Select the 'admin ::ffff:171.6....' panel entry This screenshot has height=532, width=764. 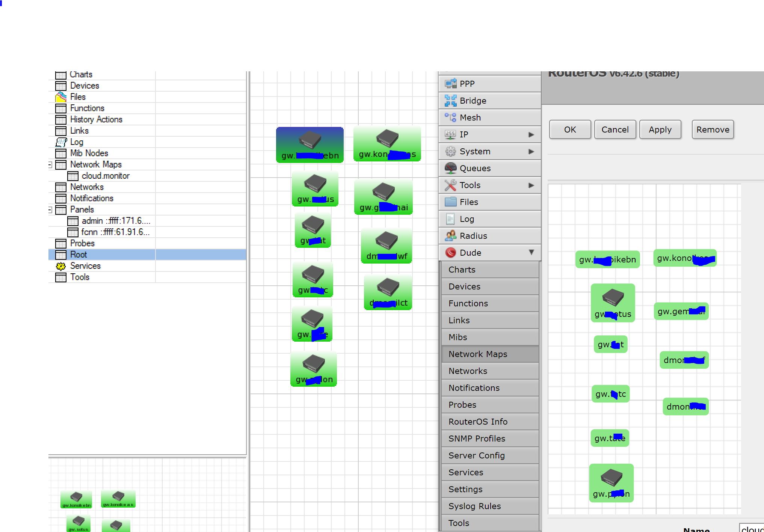[x=116, y=221]
